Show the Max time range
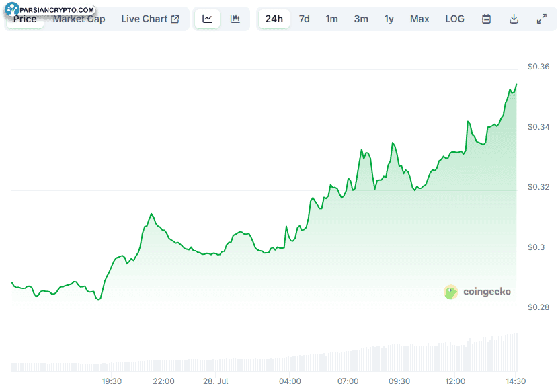This screenshot has width=560, height=392. [419, 19]
